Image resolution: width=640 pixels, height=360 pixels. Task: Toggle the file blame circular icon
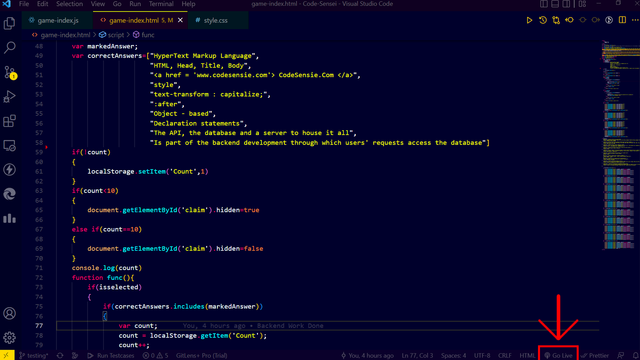click(609, 20)
